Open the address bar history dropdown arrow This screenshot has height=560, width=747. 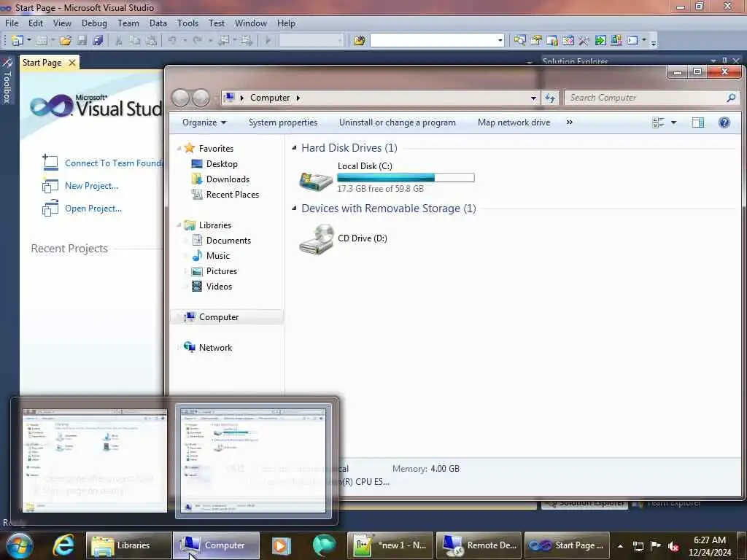click(x=533, y=98)
